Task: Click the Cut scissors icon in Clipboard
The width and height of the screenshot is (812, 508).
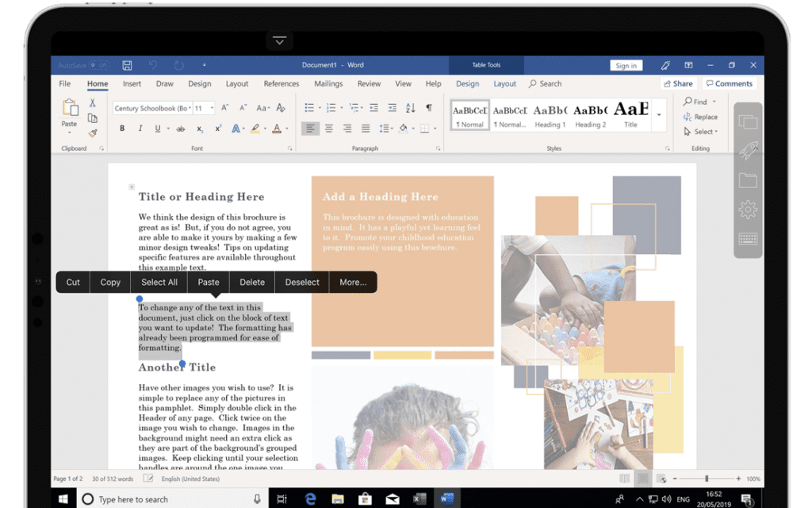Action: 93,103
